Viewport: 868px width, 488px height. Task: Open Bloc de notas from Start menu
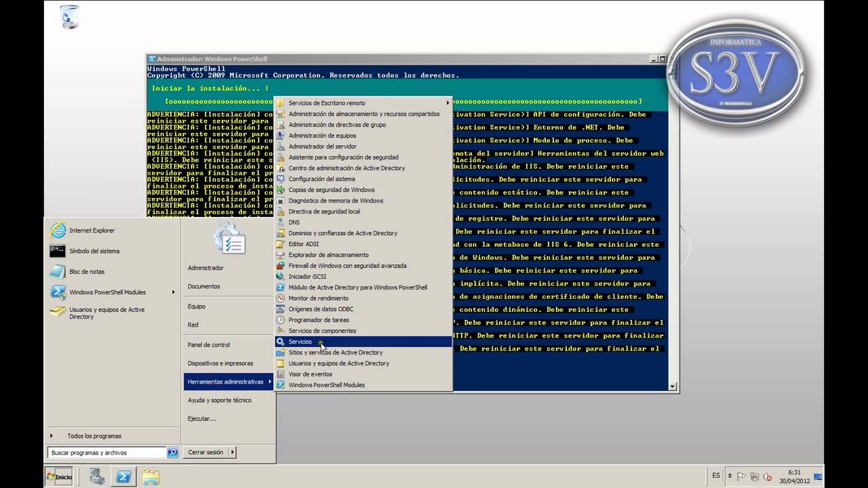coord(113,272)
